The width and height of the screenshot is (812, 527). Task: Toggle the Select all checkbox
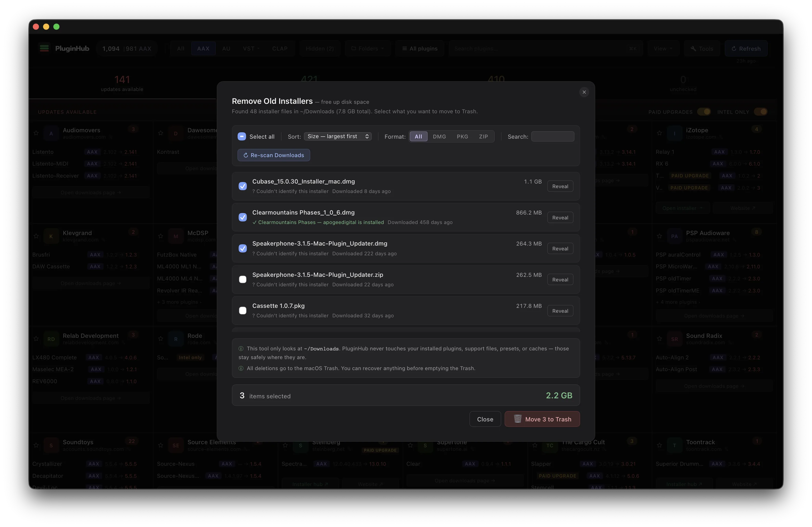(241, 136)
